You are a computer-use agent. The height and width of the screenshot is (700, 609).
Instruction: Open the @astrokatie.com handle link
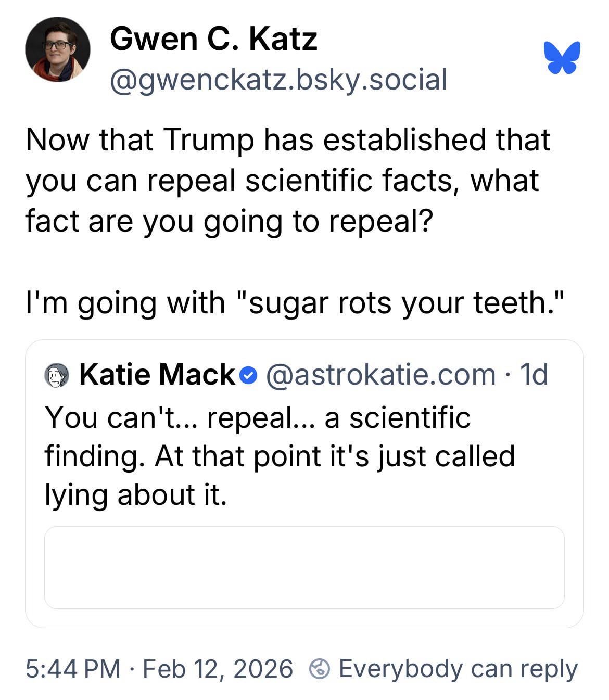[381, 374]
